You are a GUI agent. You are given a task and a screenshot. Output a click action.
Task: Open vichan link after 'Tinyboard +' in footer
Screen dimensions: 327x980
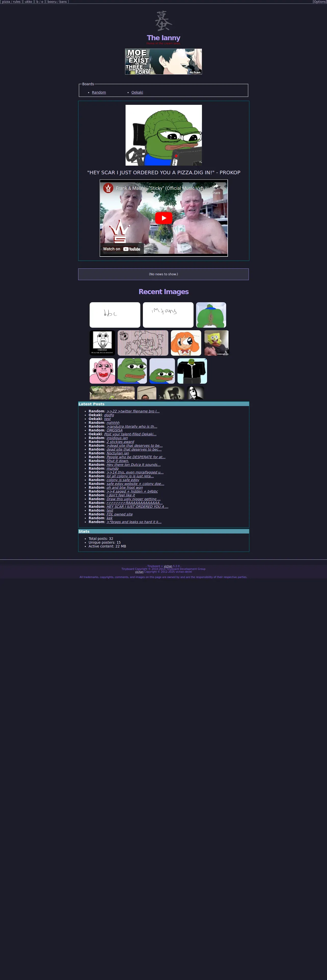pyautogui.click(x=168, y=566)
